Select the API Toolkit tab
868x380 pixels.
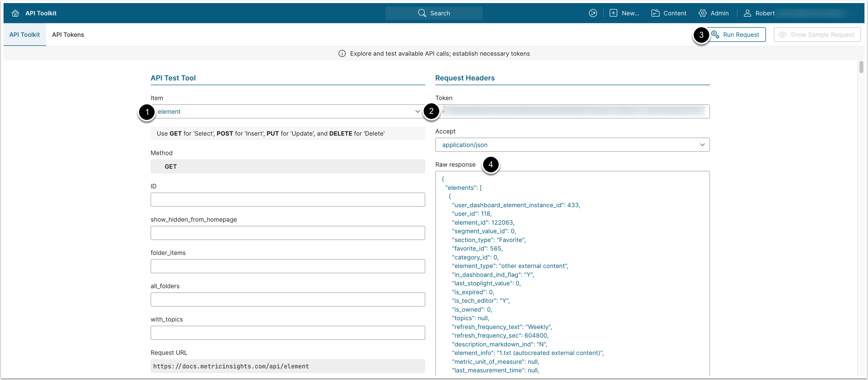[25, 35]
